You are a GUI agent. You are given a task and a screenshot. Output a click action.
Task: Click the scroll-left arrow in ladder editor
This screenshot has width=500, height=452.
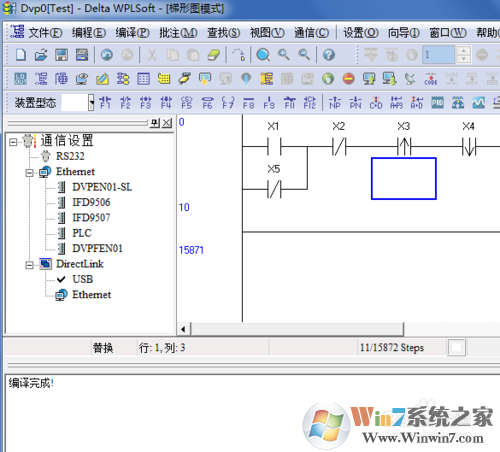click(x=183, y=329)
